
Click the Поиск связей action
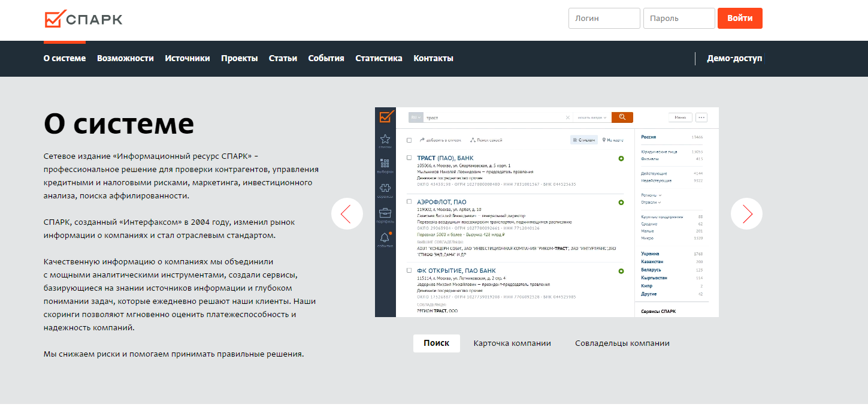pyautogui.click(x=487, y=140)
